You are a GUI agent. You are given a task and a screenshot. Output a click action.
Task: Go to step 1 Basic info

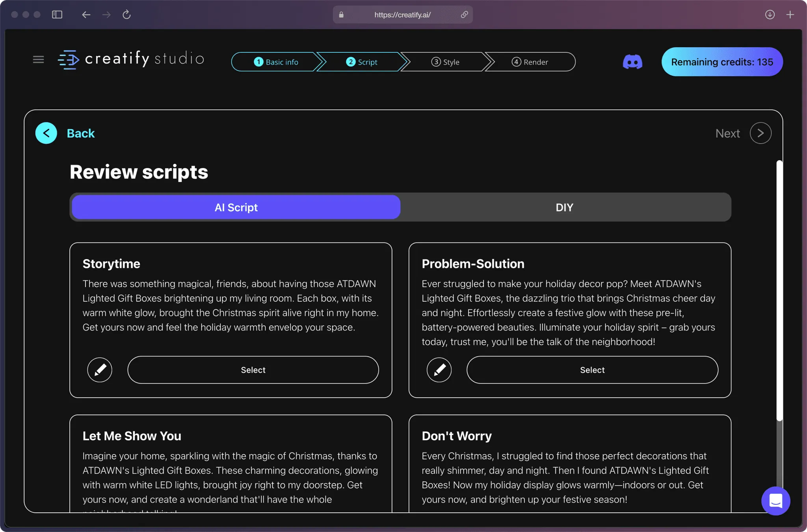coord(276,62)
